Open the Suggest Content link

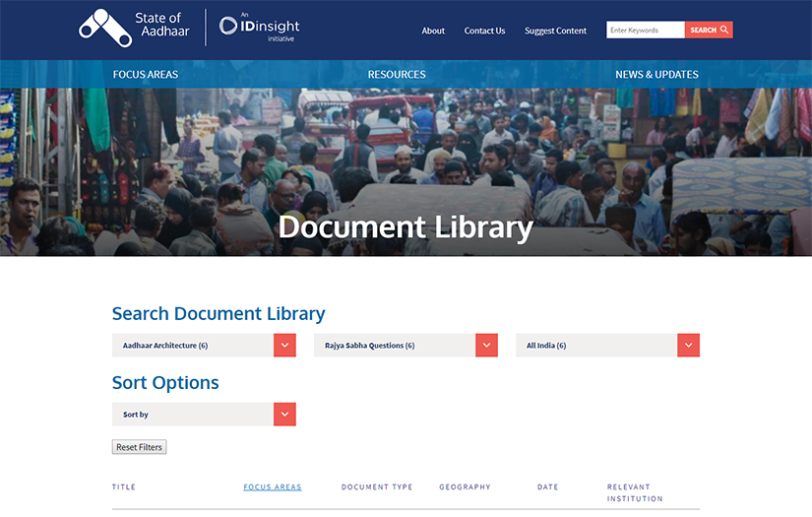click(x=555, y=31)
